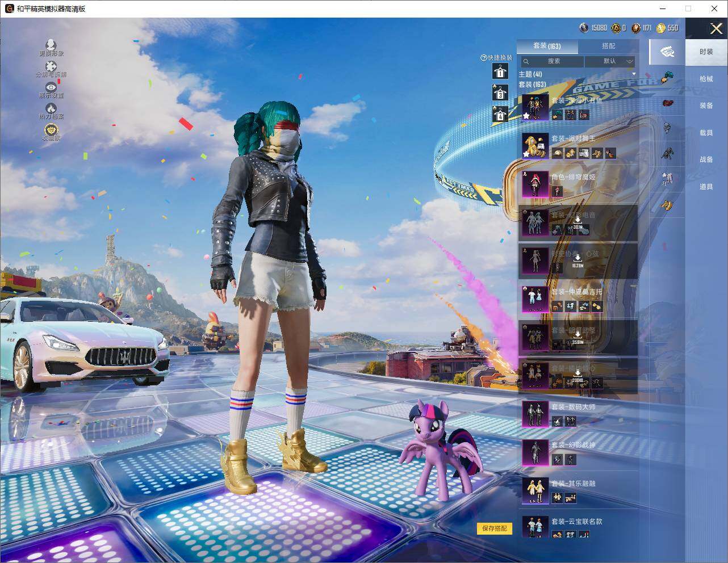
Task: Select the 套装-深海小丑鱼 outfit thumbnail
Action: (535, 108)
